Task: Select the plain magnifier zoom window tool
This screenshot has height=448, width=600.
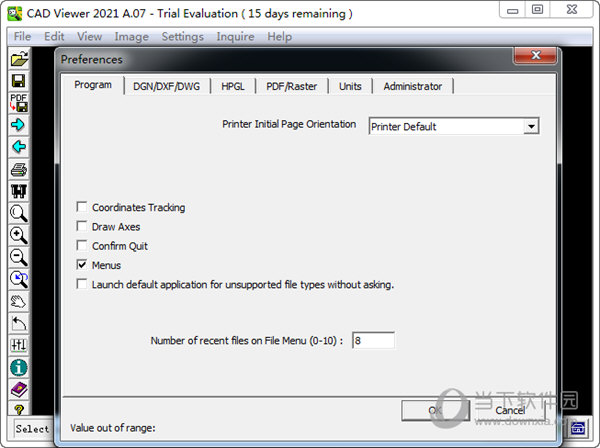Action: [19, 213]
